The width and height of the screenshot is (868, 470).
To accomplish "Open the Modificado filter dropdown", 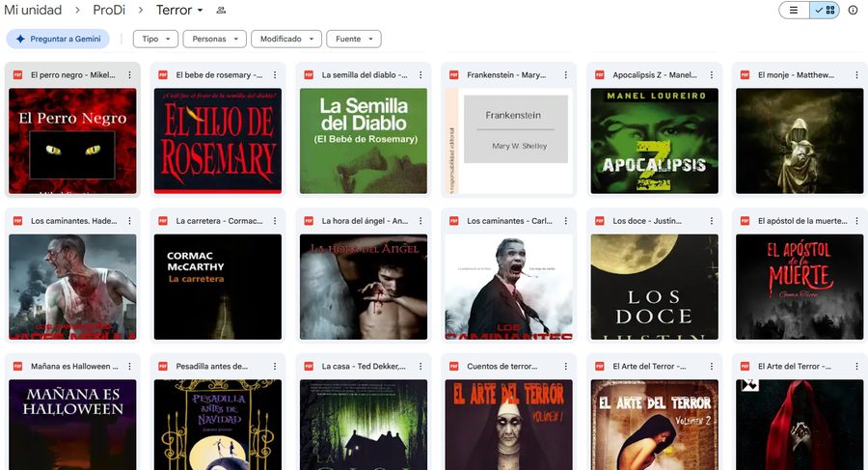I will (286, 39).
